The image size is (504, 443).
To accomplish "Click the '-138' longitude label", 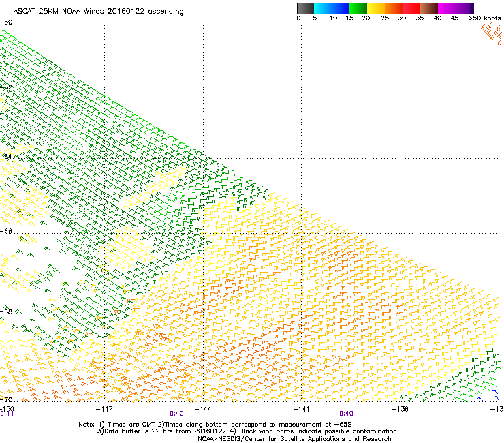I will tap(400, 409).
